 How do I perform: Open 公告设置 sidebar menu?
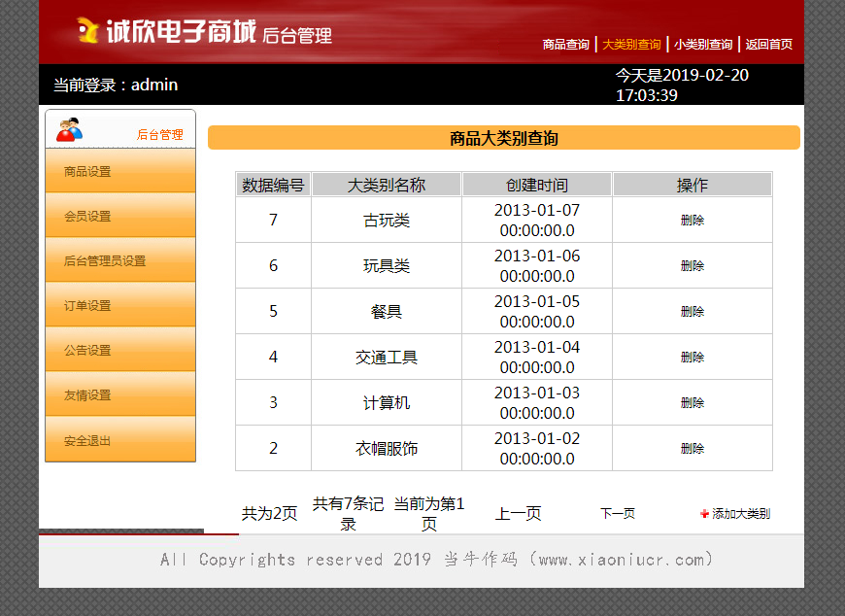pos(120,350)
